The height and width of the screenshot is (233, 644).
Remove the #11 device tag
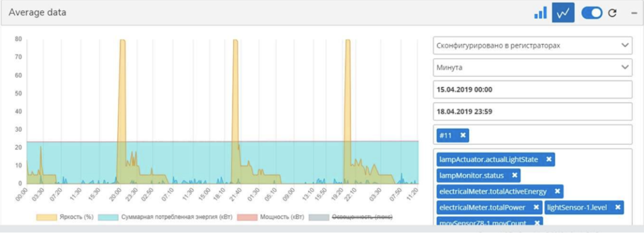click(463, 135)
